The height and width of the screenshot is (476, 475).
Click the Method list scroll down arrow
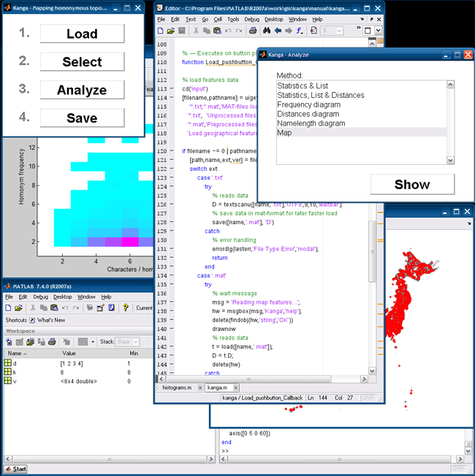450,160
